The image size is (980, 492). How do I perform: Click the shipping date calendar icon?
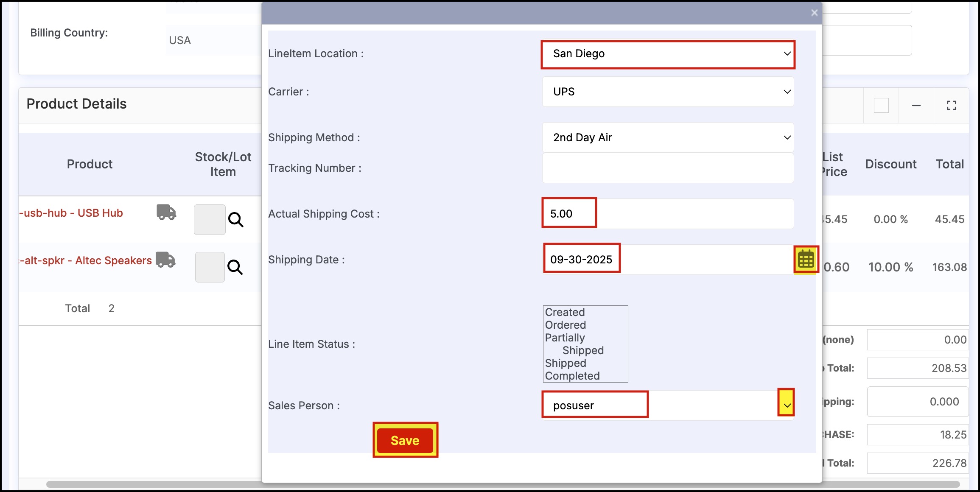tap(806, 259)
